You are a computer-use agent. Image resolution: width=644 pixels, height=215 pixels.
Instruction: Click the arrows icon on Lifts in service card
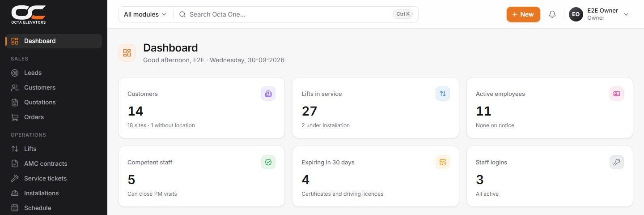pyautogui.click(x=443, y=94)
